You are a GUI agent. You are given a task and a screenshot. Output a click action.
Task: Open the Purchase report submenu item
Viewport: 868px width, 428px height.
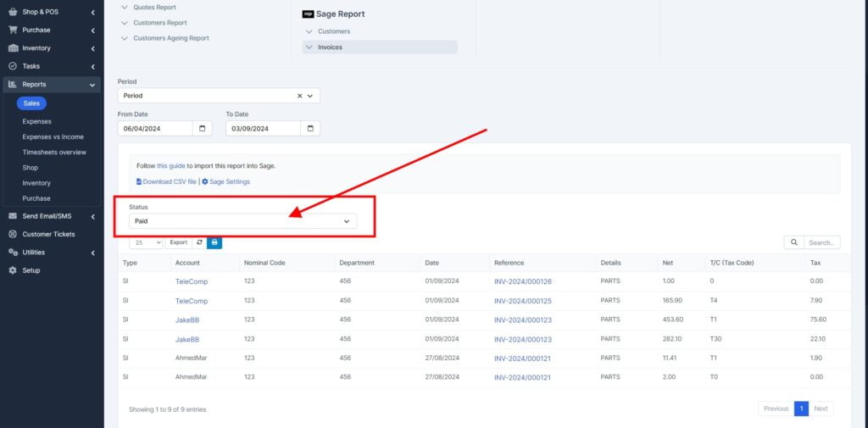[36, 198]
